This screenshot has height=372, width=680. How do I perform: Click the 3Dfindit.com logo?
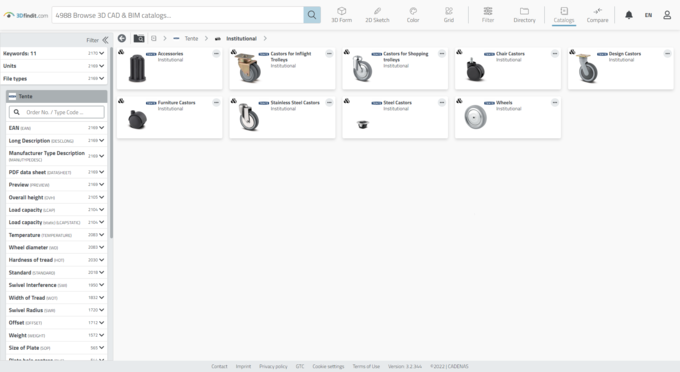click(x=26, y=15)
